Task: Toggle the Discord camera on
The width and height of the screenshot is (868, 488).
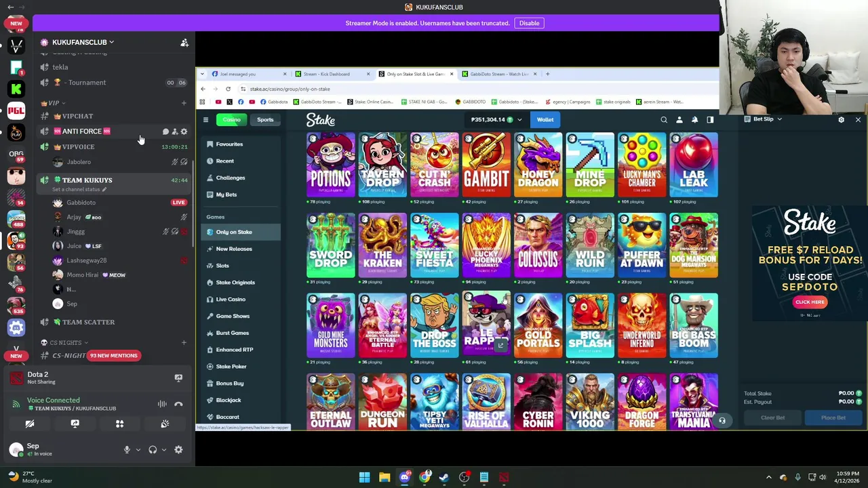Action: 30,424
